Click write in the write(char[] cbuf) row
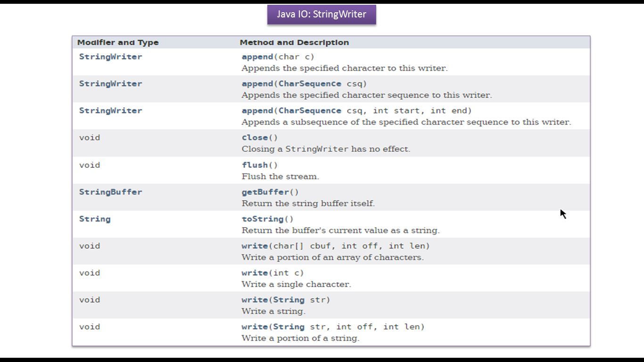644x362 pixels. click(x=255, y=246)
